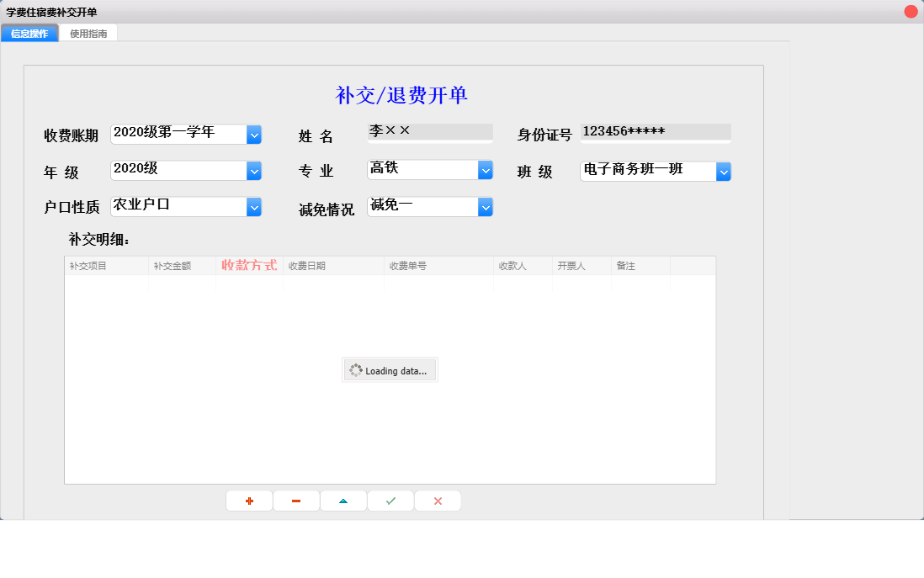Click the red minus delete-row icon

(x=296, y=501)
